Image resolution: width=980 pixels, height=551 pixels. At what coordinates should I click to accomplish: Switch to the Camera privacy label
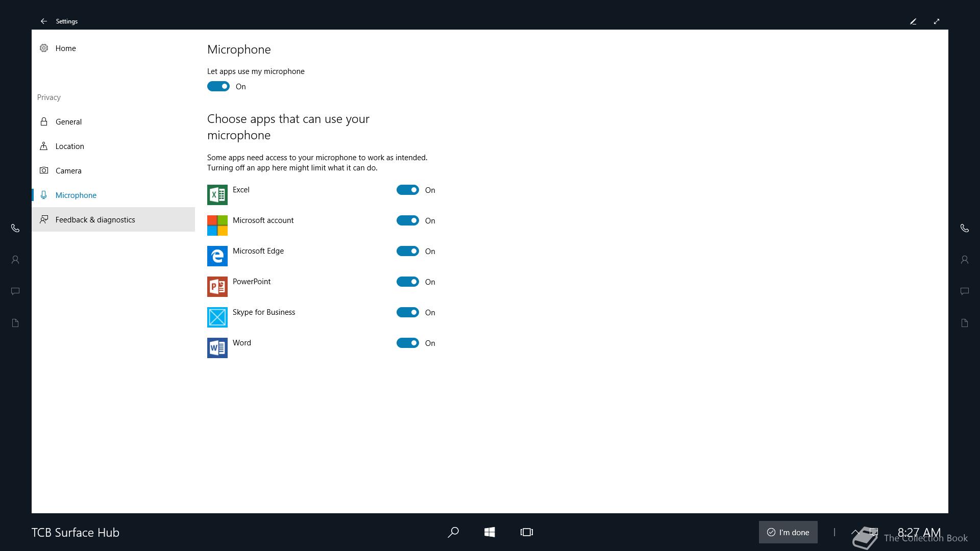click(68, 170)
